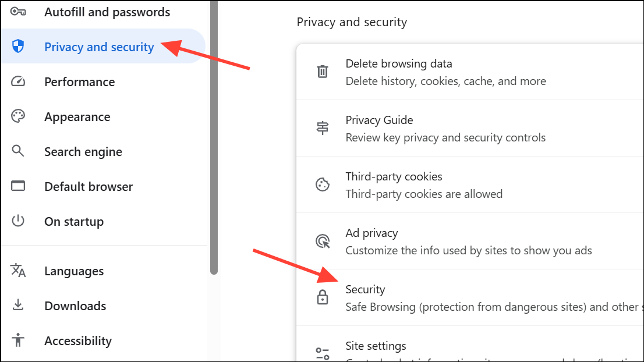Viewport: 644px width, 362px height.
Task: Select Autofill and passwords in the sidebar
Action: click(x=107, y=12)
